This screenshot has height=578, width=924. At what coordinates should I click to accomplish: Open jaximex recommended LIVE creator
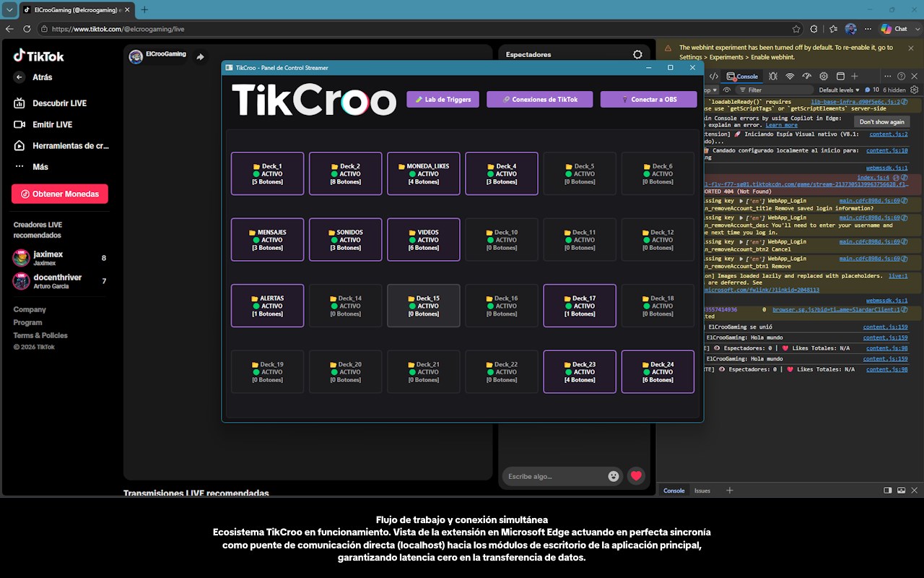pos(59,258)
